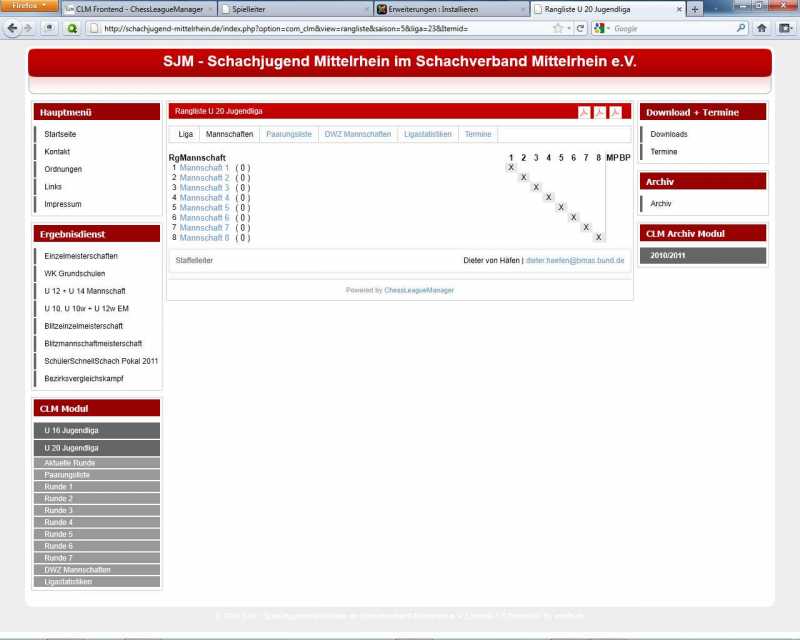Select Runde 4 in CLM Modul
Viewport: 800px width, 640px height.
[x=58, y=522]
